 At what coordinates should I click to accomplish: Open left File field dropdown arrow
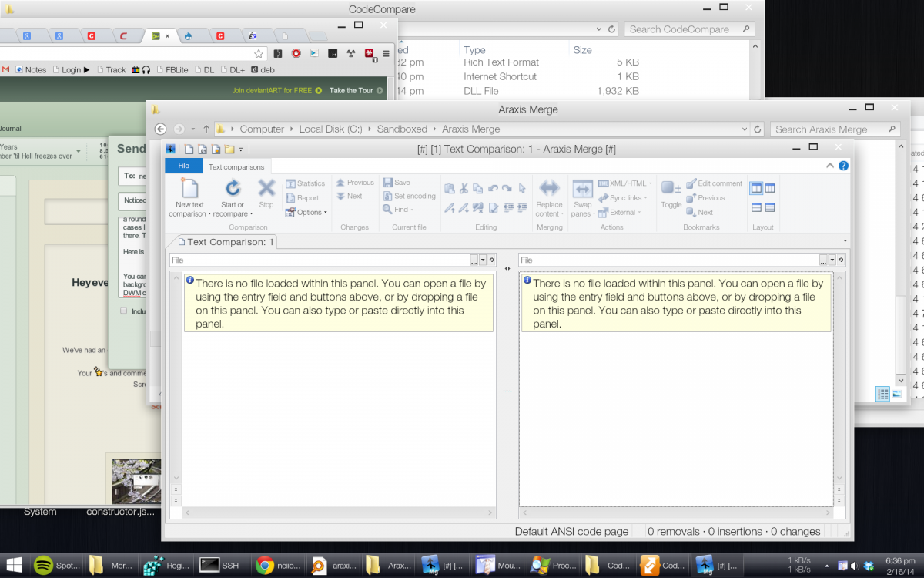coord(483,260)
